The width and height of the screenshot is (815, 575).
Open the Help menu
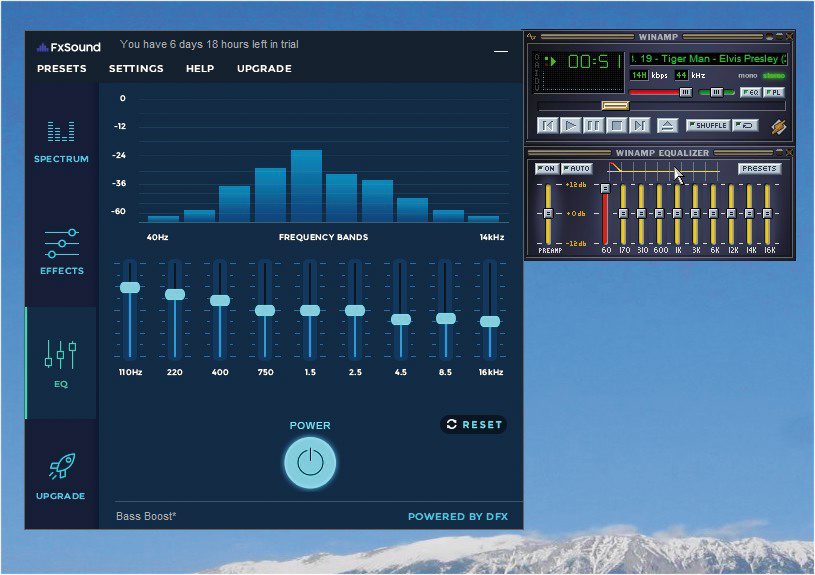pyautogui.click(x=200, y=69)
